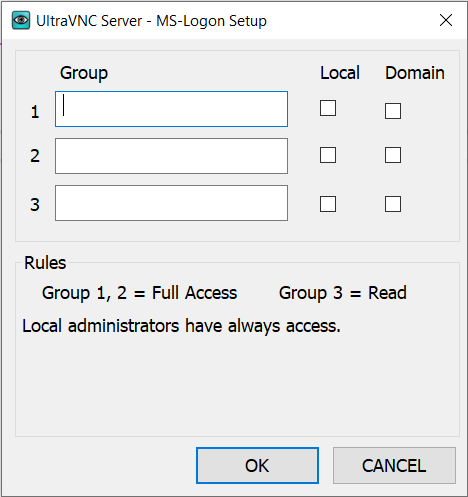The width and height of the screenshot is (468, 497).
Task: Click the UltraVNC eye icon in title bar
Action: click(21, 20)
